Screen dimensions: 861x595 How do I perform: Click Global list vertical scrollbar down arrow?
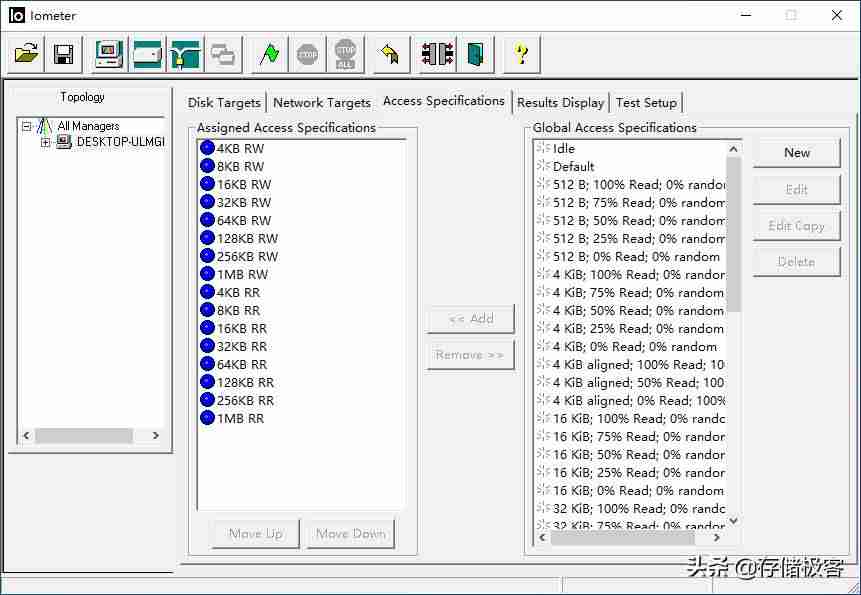click(734, 520)
